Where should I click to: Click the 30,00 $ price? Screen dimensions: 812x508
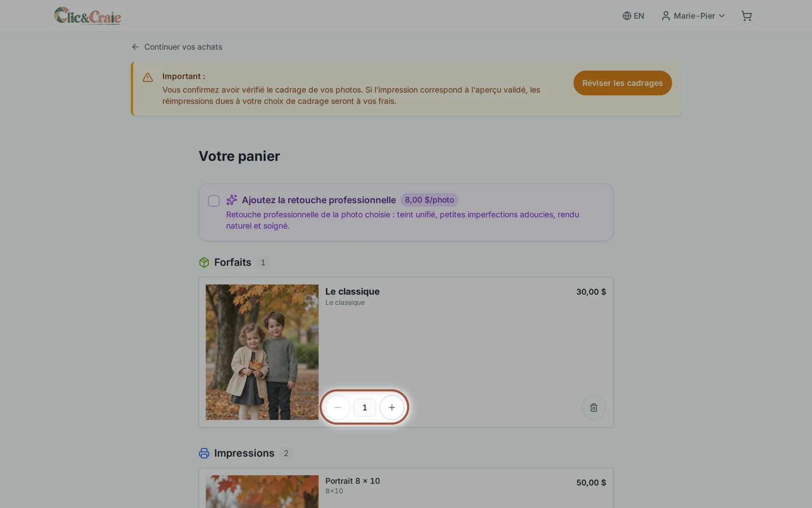click(591, 292)
